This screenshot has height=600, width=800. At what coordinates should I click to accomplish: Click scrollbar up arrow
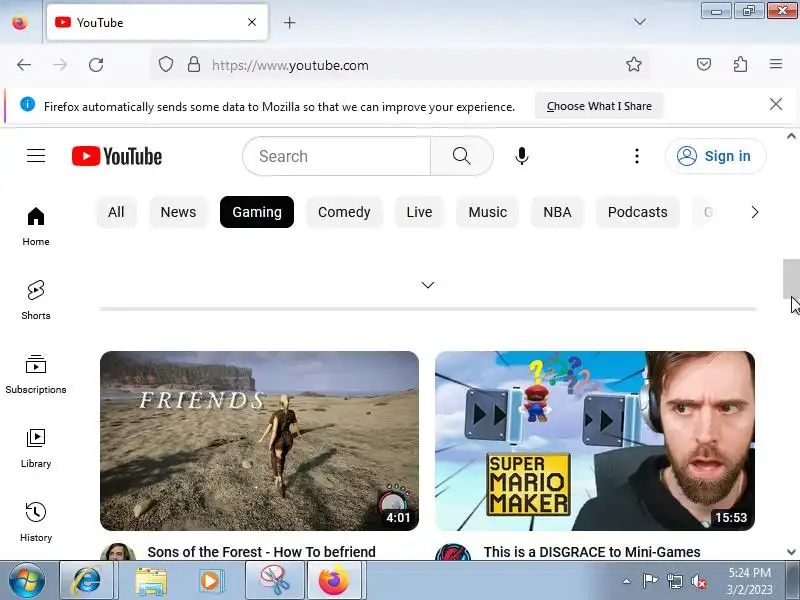[x=791, y=136]
